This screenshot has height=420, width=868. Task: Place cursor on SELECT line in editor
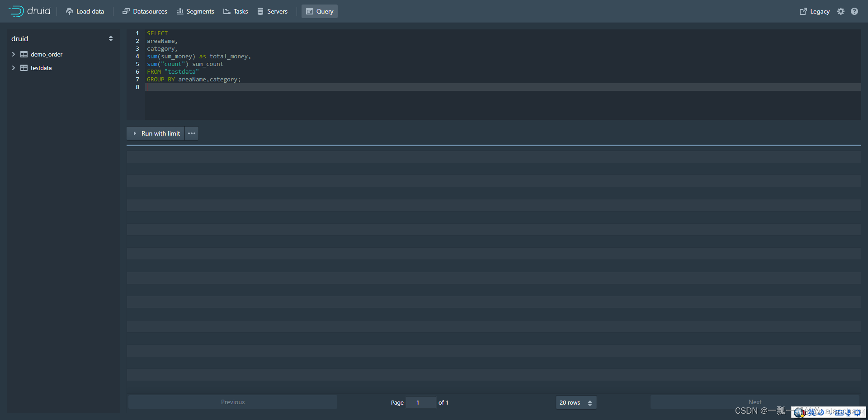coord(157,33)
